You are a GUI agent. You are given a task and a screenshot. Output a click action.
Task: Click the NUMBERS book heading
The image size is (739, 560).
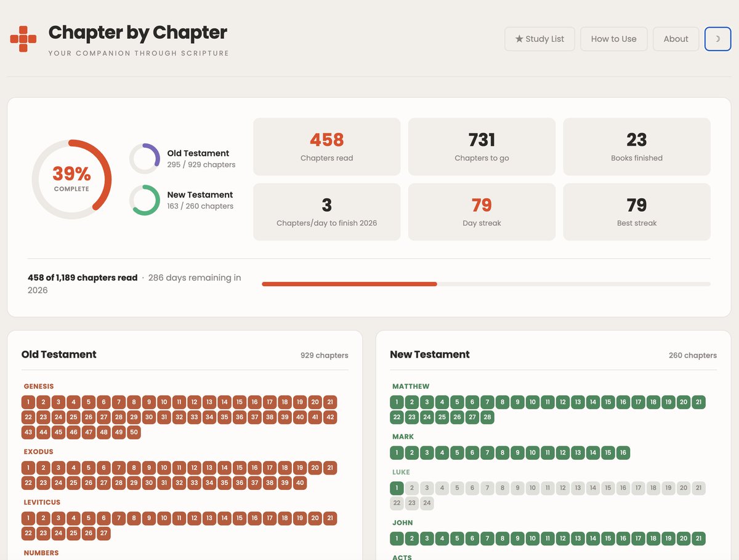41,553
